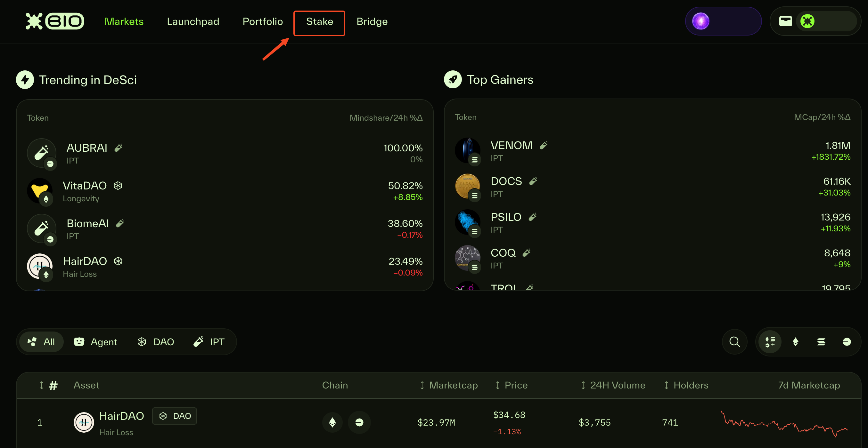Open VENOM token in Top Gainers
868x448 pixels.
[511, 145]
